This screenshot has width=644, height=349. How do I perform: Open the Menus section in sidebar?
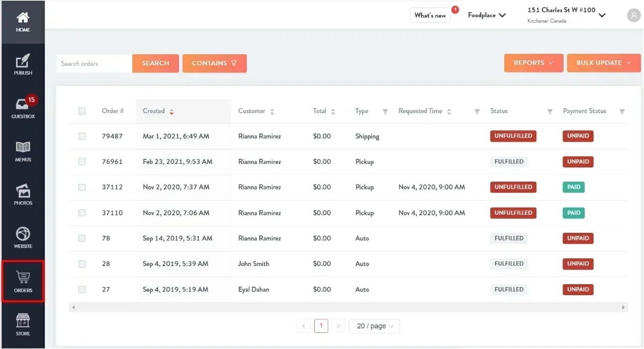pos(23,151)
